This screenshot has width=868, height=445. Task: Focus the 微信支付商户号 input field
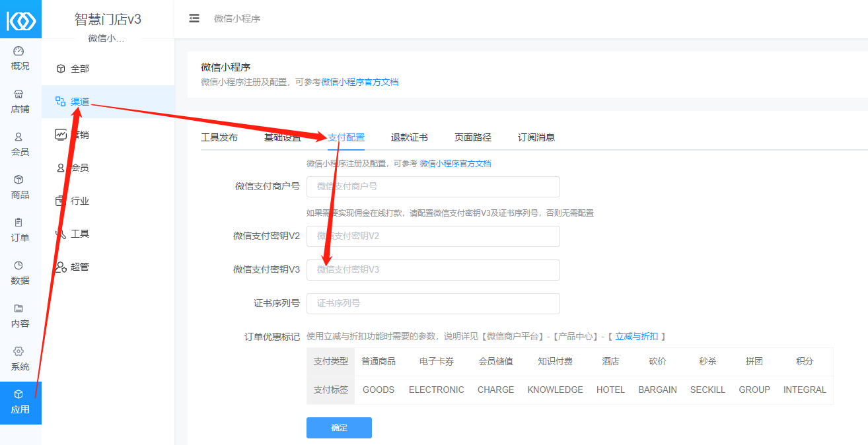pyautogui.click(x=433, y=187)
